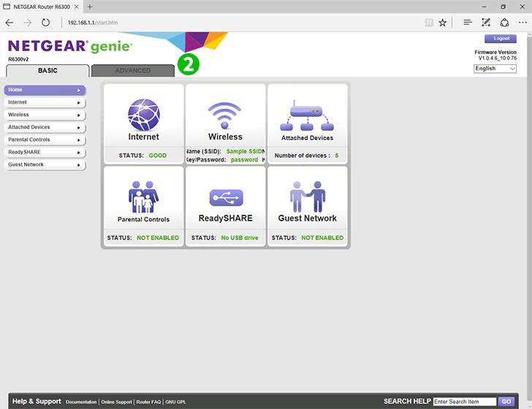The width and height of the screenshot is (532, 409).
Task: Select Wireless in sidebar menu
Action: pyautogui.click(x=45, y=115)
